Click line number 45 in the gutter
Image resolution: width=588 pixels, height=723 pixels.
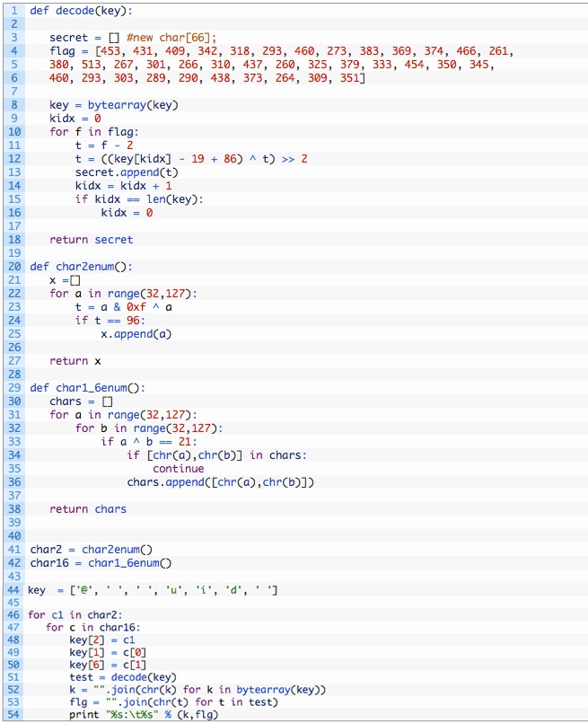[x=13, y=603]
